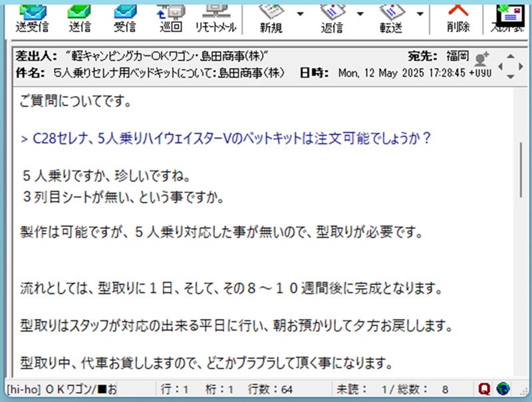532x402 pixels.
Task: Click the [hi-ho] OKワゴン status bar label
Action: click(x=61, y=388)
